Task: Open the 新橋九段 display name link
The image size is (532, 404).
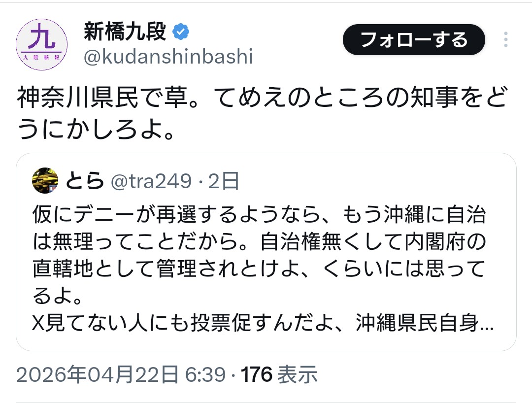Action: (x=125, y=33)
